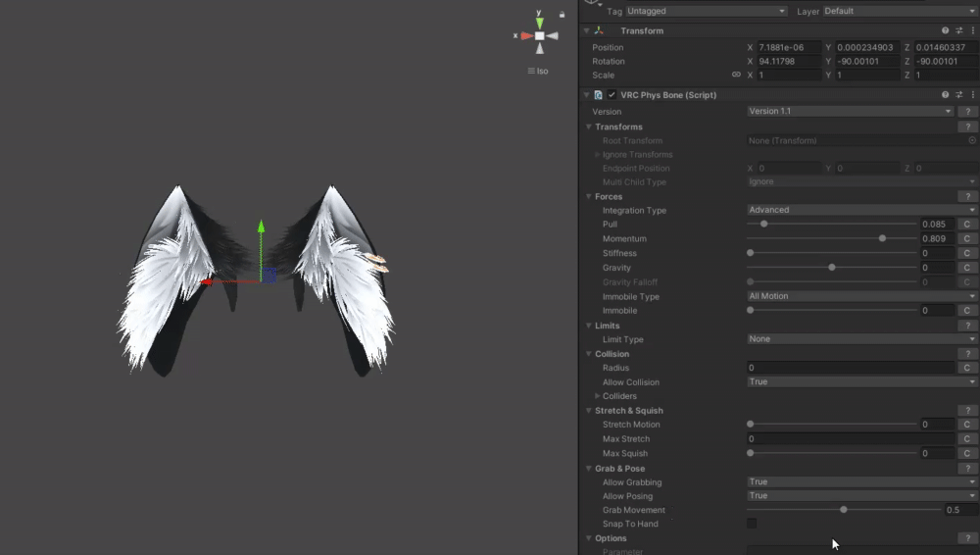Image resolution: width=980 pixels, height=555 pixels.
Task: Open the Transform component presets icon
Action: point(957,30)
